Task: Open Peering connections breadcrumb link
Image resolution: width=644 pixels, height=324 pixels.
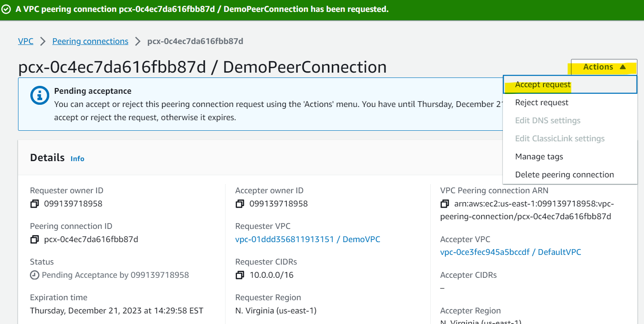Action: [x=90, y=41]
